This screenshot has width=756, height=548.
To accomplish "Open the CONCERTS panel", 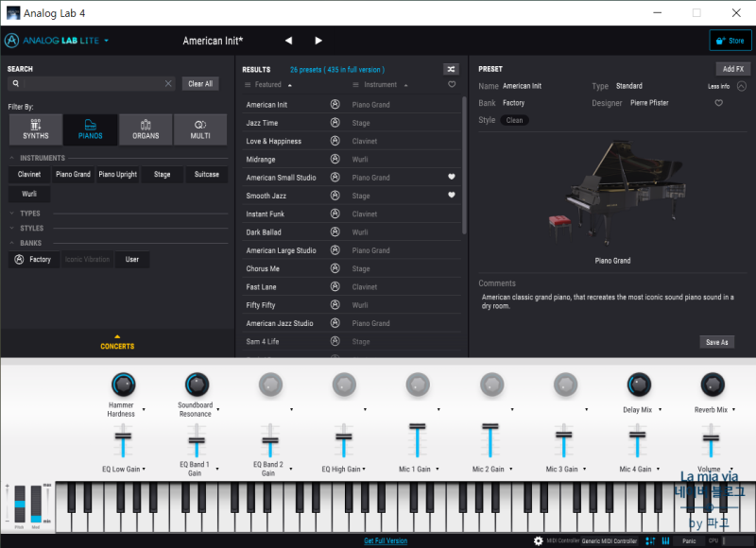I will pyautogui.click(x=117, y=343).
